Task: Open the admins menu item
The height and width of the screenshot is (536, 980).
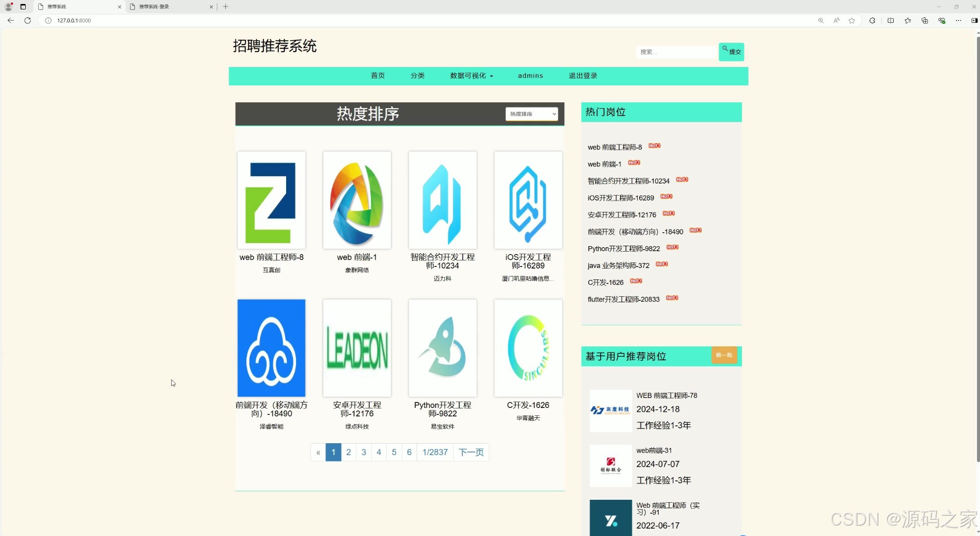Action: tap(530, 75)
